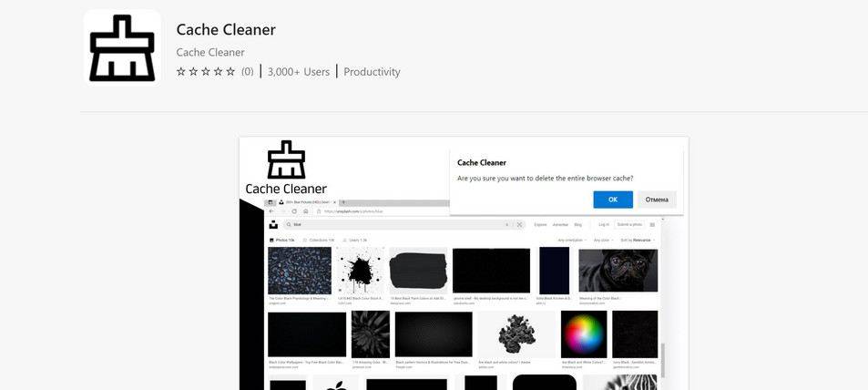Click the Submit a photo button
The width and height of the screenshot is (868, 390).
click(x=630, y=225)
